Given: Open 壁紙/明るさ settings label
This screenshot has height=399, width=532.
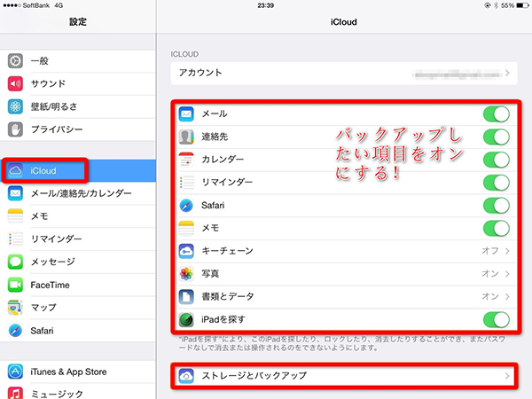Looking at the screenshot, I should tap(53, 106).
